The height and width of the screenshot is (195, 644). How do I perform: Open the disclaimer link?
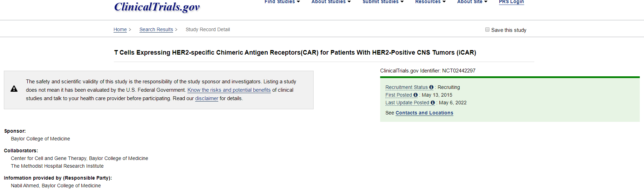207,98
